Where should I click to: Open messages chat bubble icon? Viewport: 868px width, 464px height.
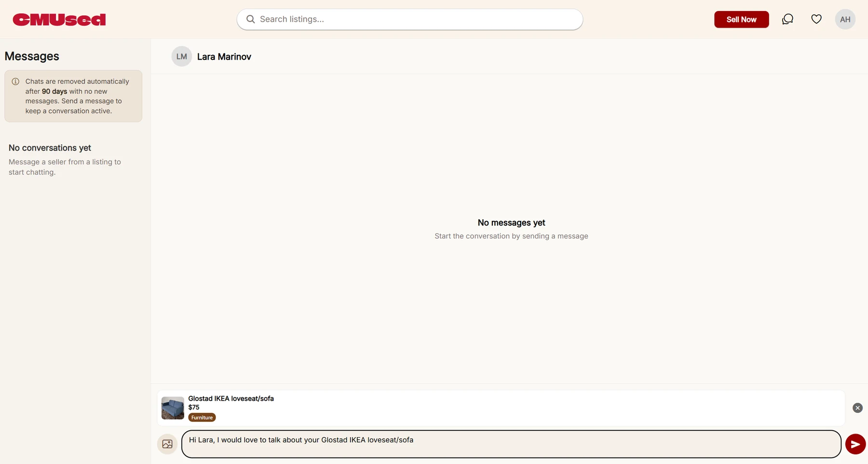[x=787, y=19]
